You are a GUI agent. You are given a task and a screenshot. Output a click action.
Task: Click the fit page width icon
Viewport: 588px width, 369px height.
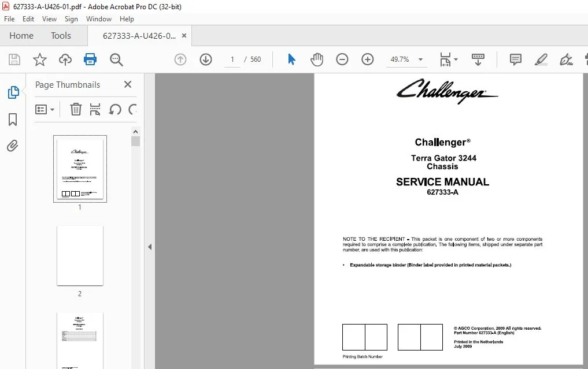(445, 59)
